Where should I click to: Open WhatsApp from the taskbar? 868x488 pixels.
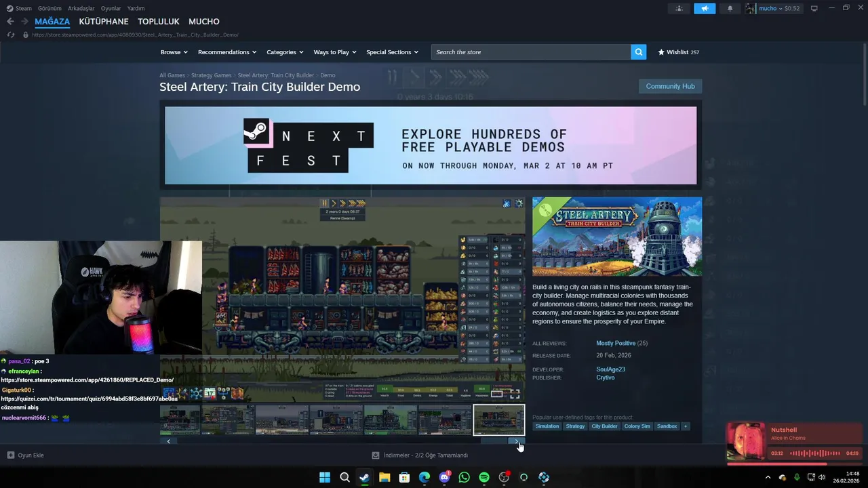pyautogui.click(x=464, y=477)
